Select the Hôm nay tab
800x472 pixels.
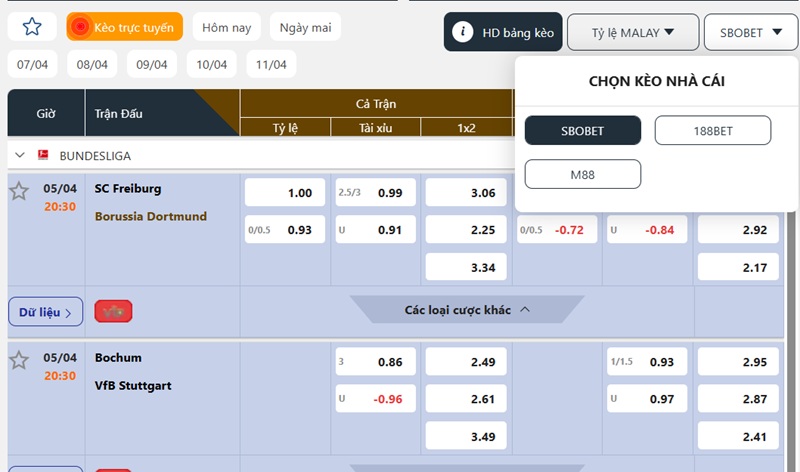227,27
